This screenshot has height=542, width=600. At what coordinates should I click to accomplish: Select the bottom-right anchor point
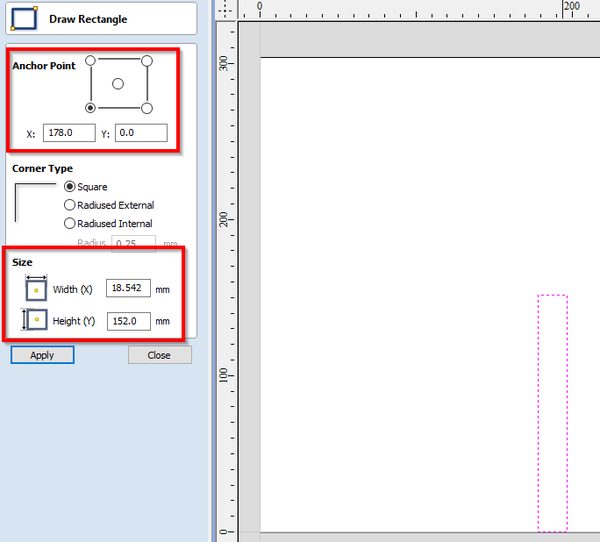pyautogui.click(x=147, y=108)
